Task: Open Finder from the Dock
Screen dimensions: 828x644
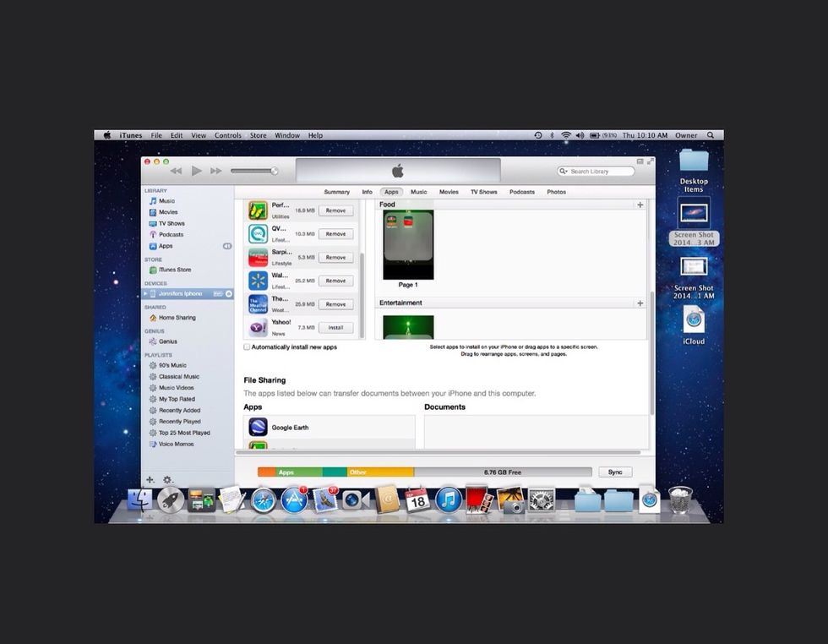Action: click(140, 500)
